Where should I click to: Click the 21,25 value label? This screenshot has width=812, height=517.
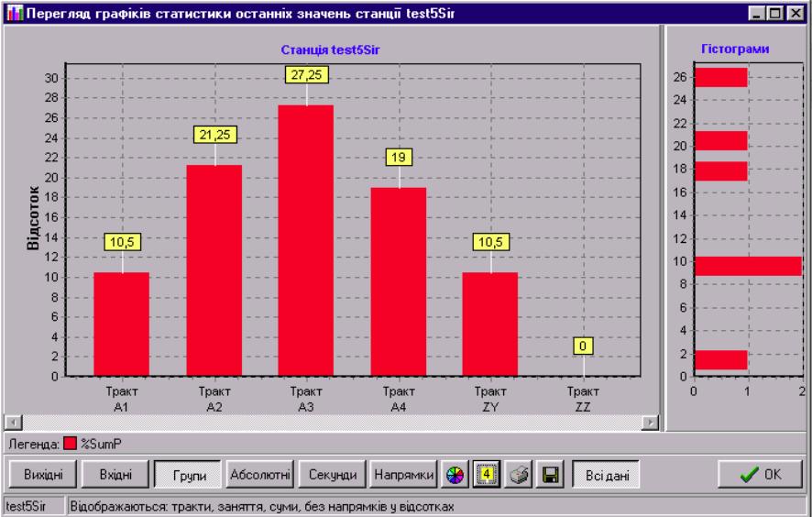[214, 135]
